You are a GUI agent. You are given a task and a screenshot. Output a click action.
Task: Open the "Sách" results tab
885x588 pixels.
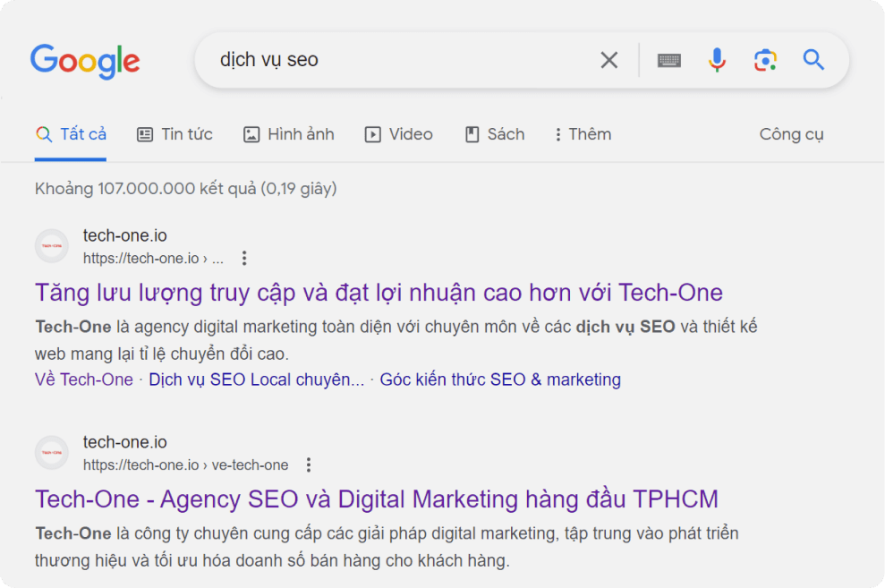point(495,134)
